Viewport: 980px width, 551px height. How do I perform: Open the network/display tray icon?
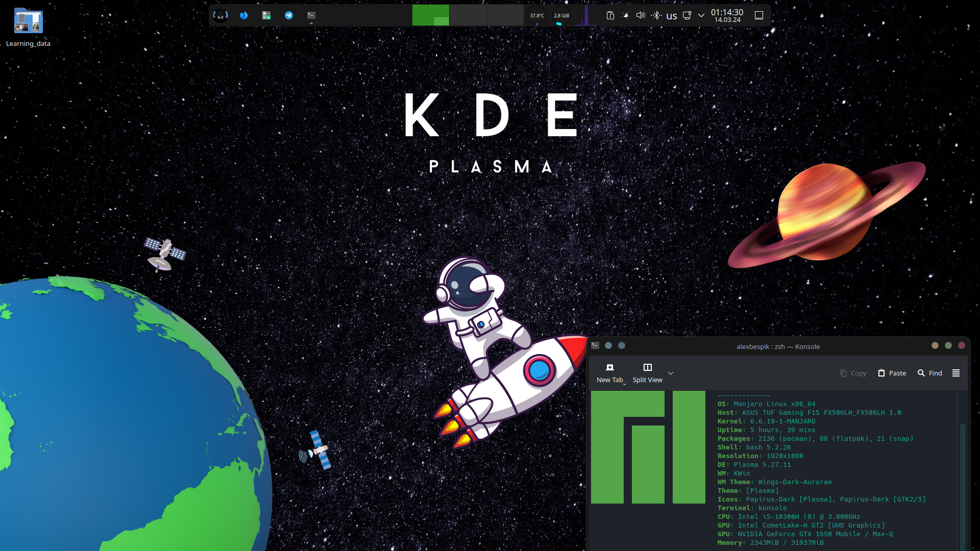(x=687, y=15)
